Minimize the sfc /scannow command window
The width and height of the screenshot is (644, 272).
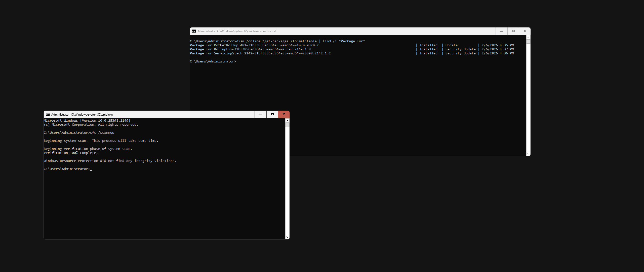point(261,115)
